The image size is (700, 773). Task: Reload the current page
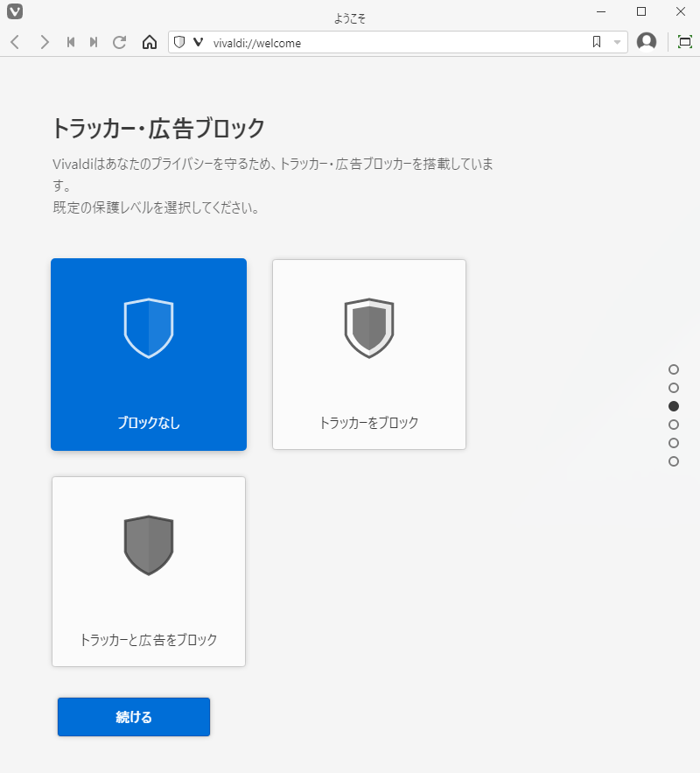click(119, 42)
